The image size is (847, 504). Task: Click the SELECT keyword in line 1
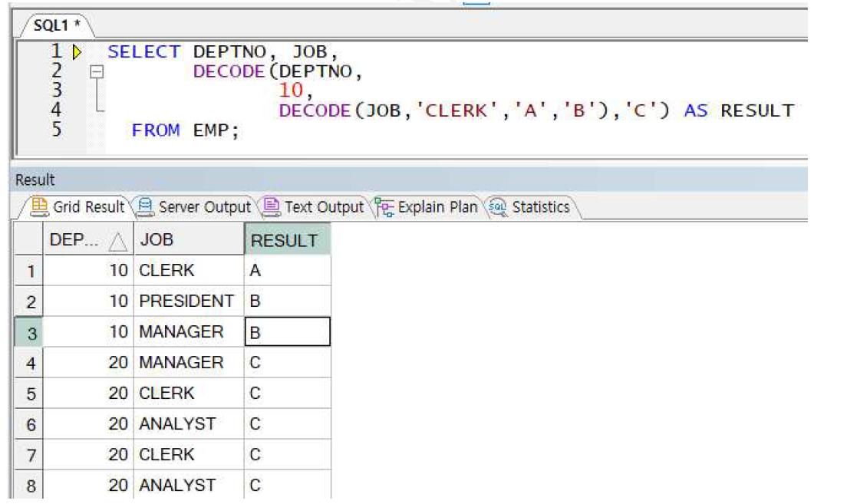143,52
